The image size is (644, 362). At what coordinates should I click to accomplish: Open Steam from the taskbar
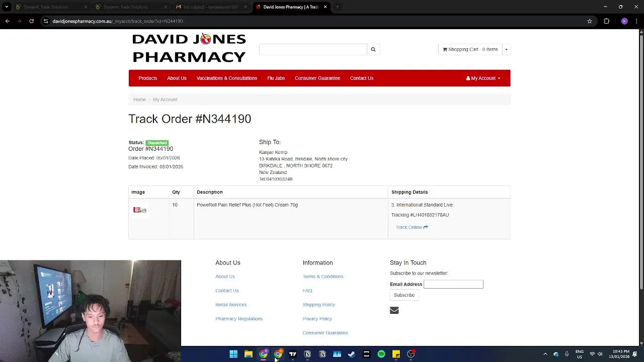352,354
